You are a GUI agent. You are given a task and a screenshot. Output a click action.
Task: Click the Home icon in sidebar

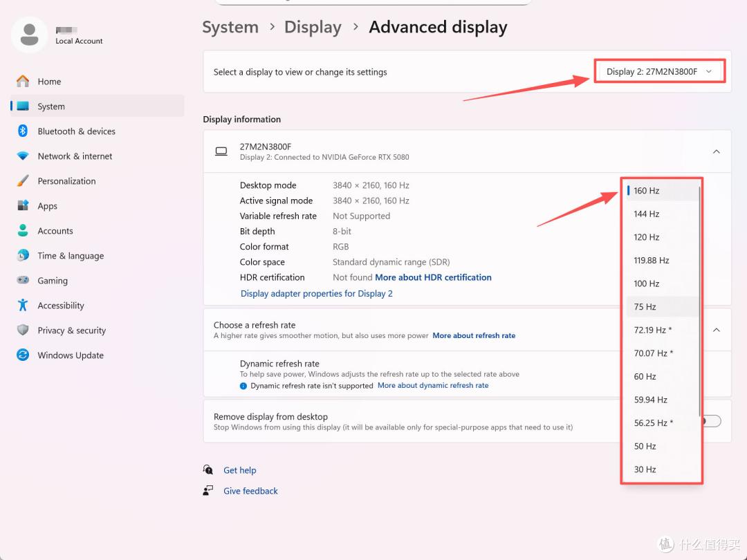pyautogui.click(x=22, y=82)
